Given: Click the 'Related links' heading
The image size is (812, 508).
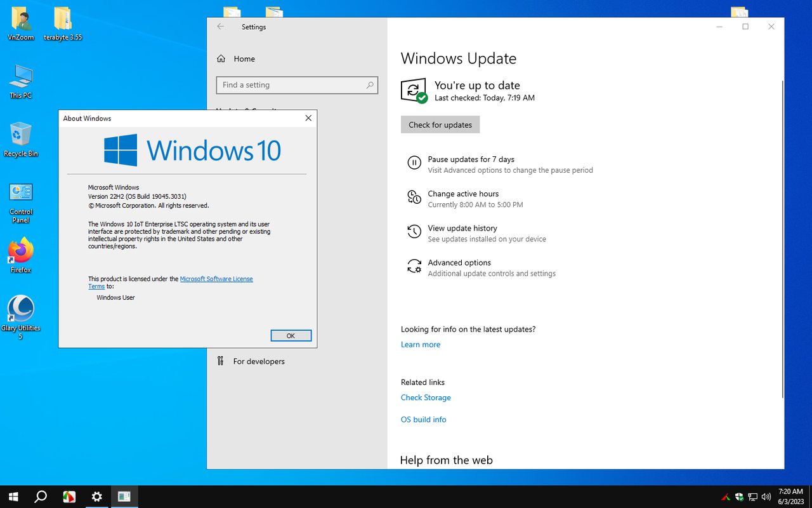Looking at the screenshot, I should coord(422,382).
